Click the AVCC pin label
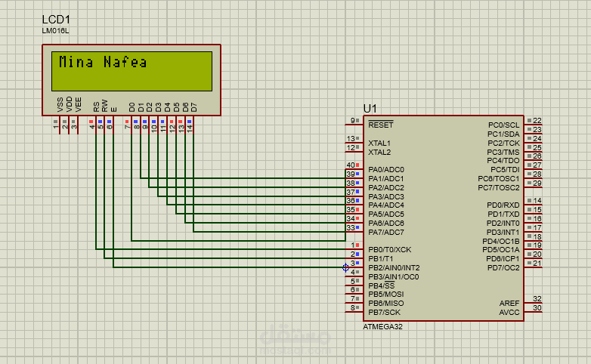This screenshot has height=364, width=591. [509, 312]
